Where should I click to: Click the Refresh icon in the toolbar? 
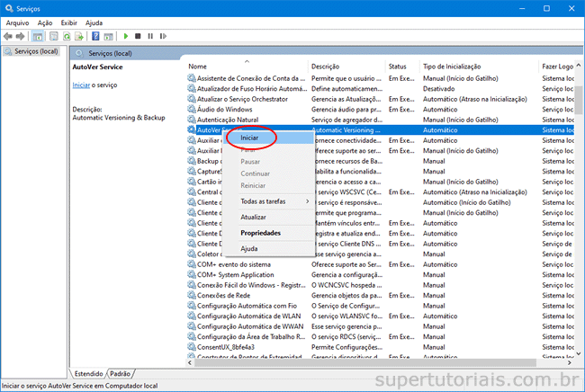point(66,36)
